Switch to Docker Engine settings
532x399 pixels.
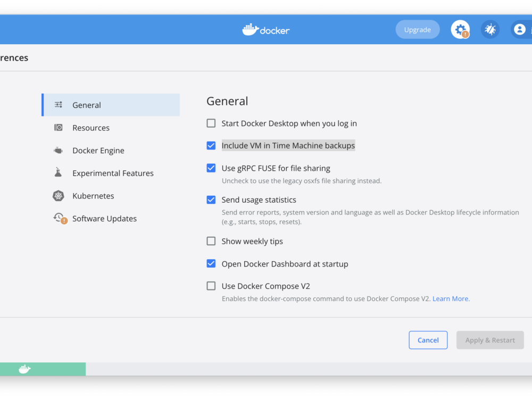click(x=111, y=151)
